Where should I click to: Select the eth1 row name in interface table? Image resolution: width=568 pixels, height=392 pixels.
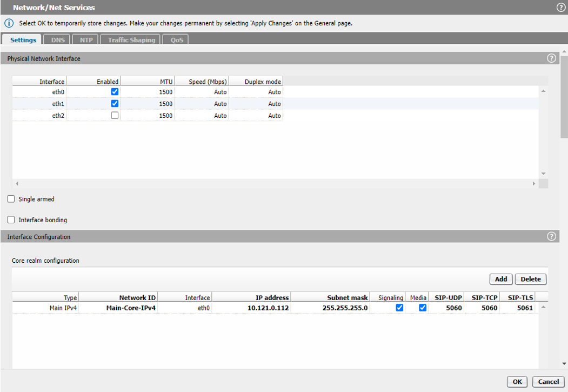point(39,104)
